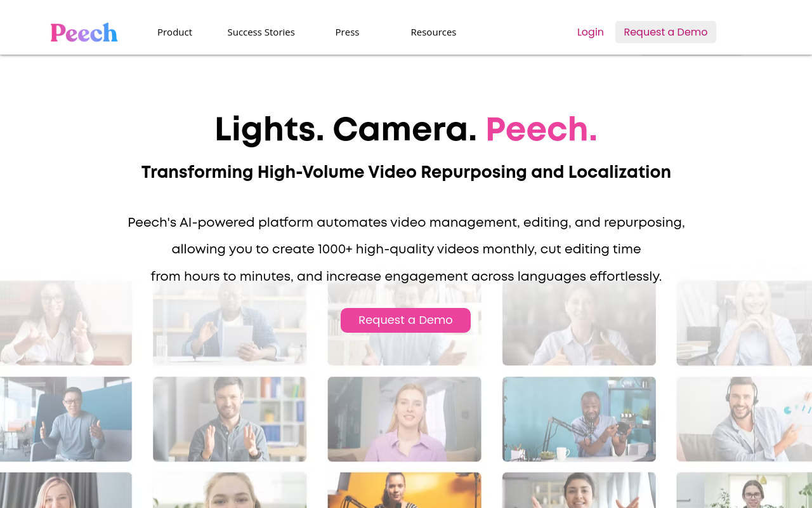Click the pink Request a Demo button
Viewport: 812px width, 508px height.
405,320
